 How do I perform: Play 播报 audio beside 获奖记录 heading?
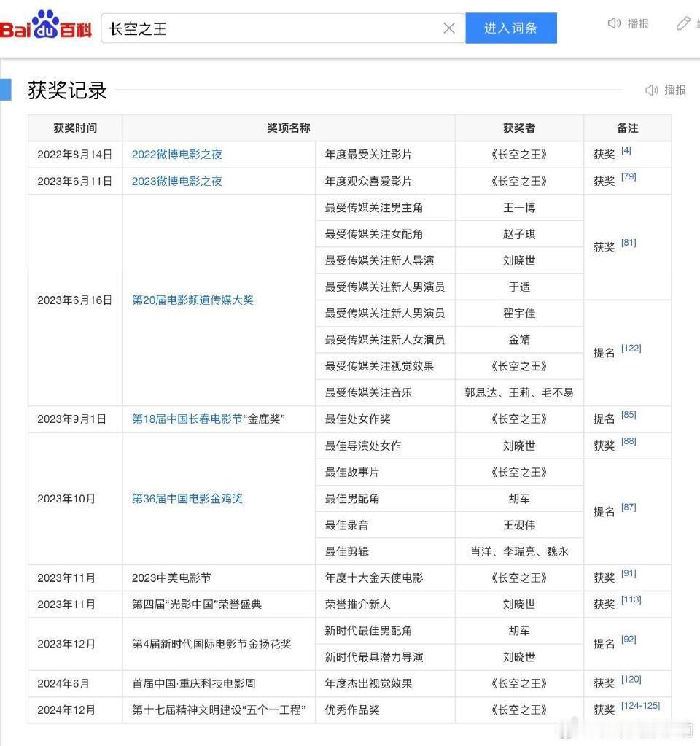tap(665, 90)
